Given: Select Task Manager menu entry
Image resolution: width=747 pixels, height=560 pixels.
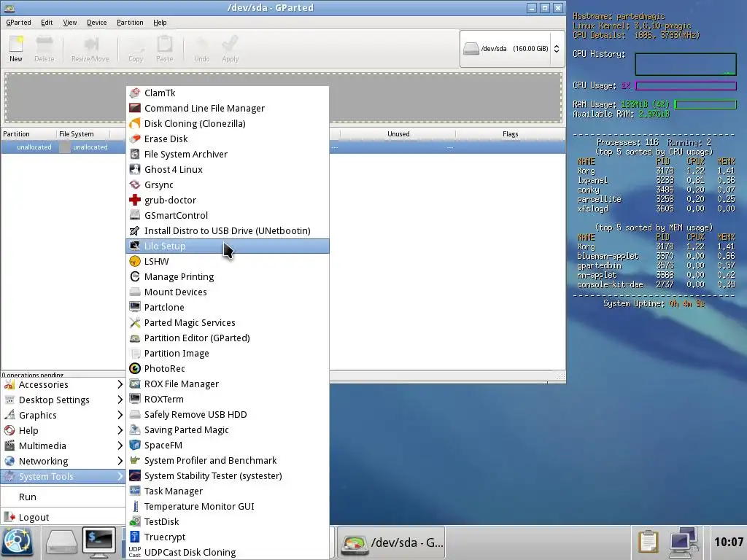Looking at the screenshot, I should (228, 491).
